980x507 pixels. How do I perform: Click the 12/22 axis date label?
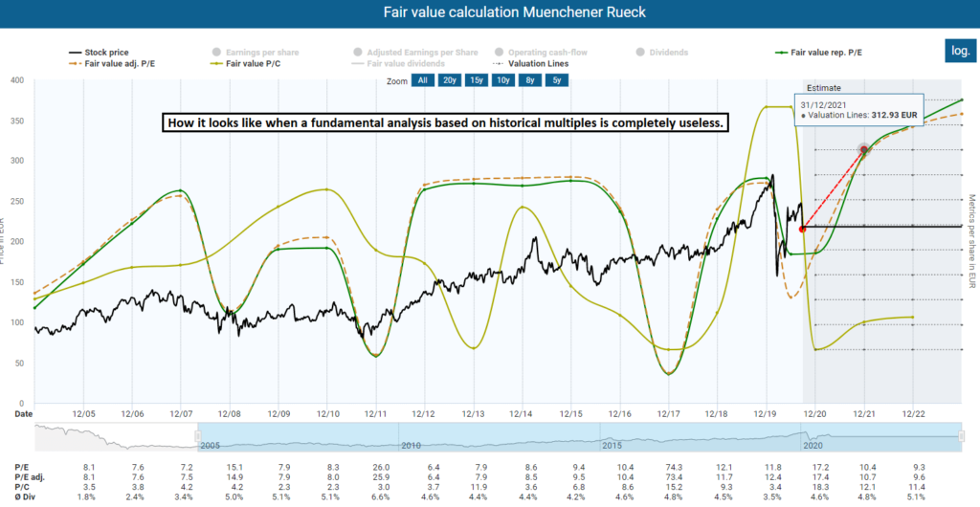tap(912, 414)
